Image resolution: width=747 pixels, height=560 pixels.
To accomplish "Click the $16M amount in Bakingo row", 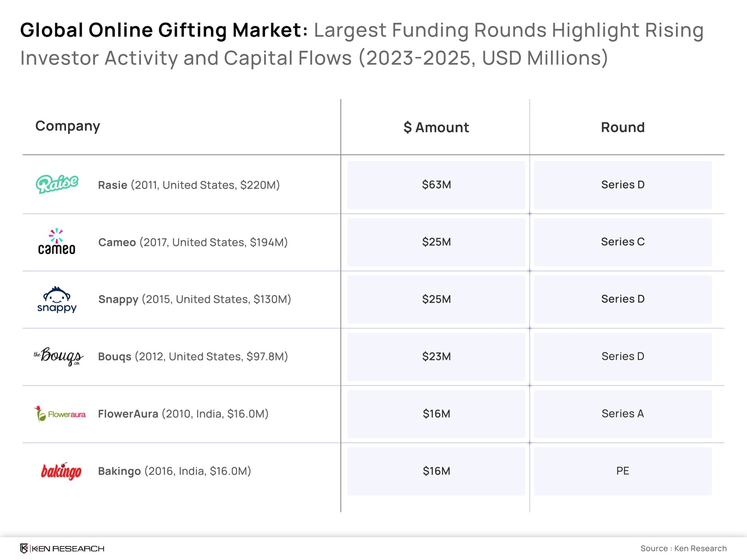I will tap(436, 471).
